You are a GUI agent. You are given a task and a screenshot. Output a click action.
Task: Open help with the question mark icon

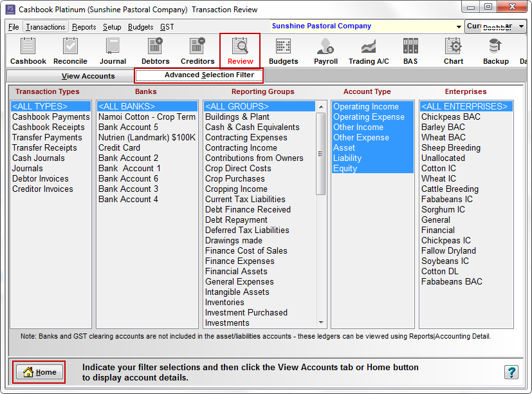511,372
